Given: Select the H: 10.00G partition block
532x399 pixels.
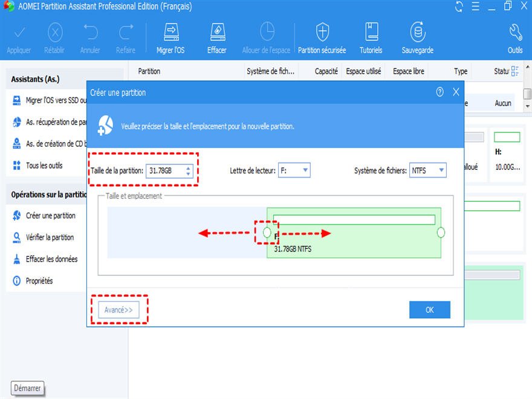Looking at the screenshot, I should pos(507,155).
